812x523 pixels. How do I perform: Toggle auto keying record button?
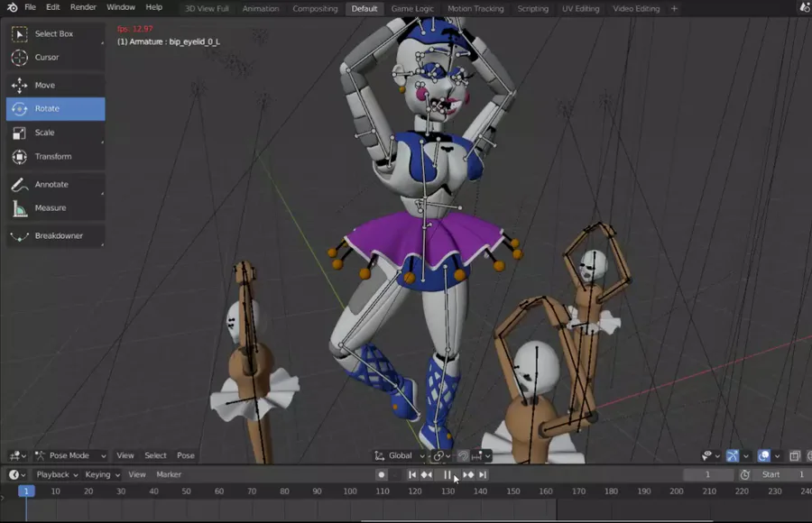click(382, 475)
